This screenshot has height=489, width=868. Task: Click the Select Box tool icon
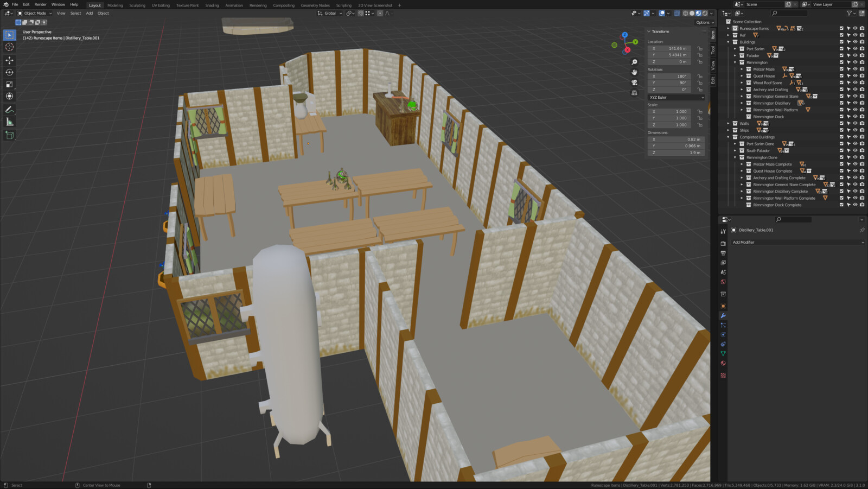[9, 35]
